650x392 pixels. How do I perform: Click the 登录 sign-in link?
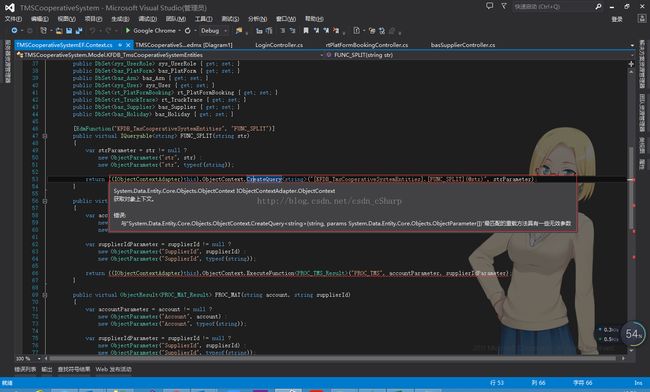(x=617, y=19)
